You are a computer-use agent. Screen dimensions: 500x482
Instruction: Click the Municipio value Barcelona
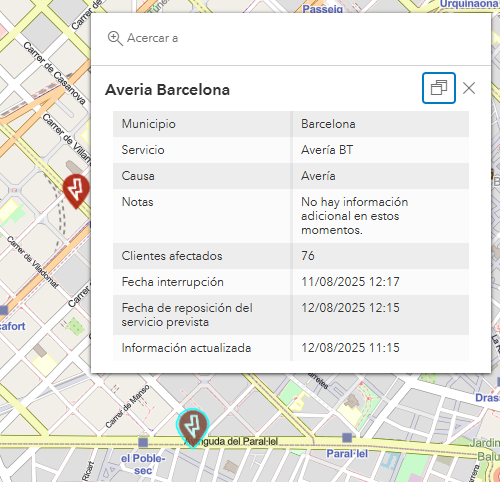[x=328, y=124]
